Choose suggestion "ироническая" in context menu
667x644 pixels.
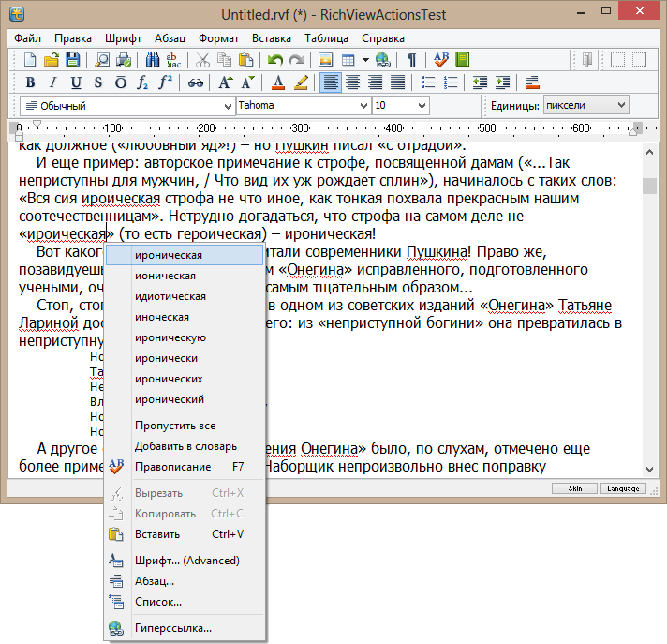(x=169, y=255)
